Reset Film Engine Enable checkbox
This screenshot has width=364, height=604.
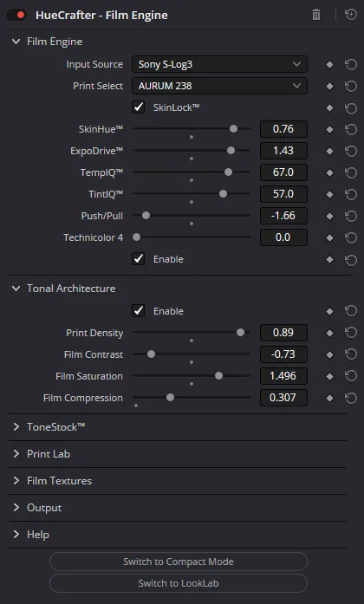[351, 260]
